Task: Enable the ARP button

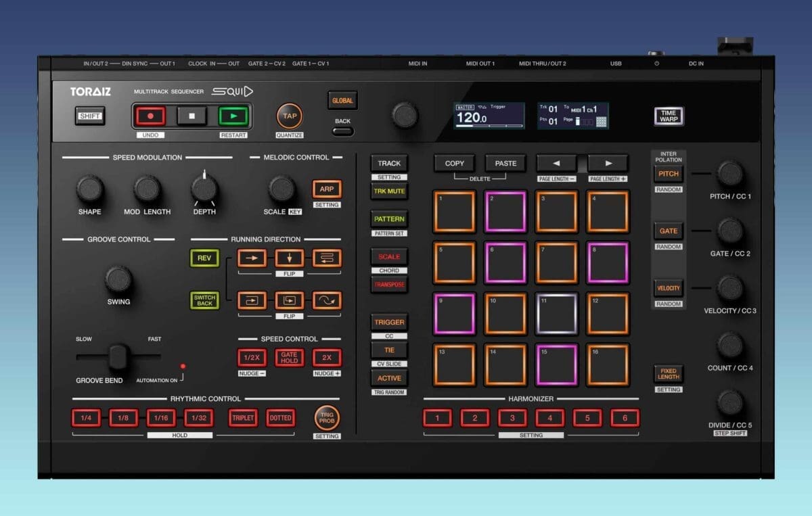Action: tap(327, 189)
